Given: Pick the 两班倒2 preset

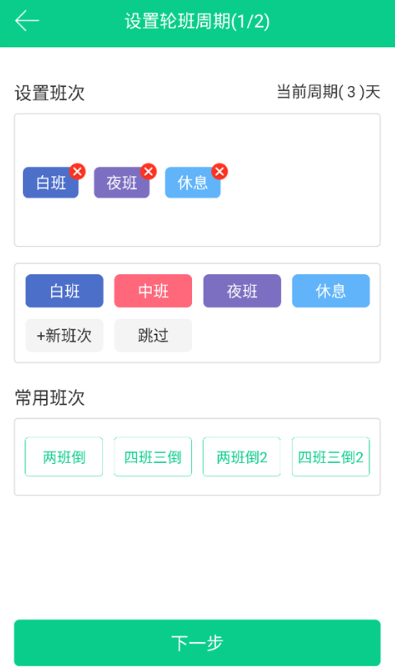Looking at the screenshot, I should tap(242, 457).
